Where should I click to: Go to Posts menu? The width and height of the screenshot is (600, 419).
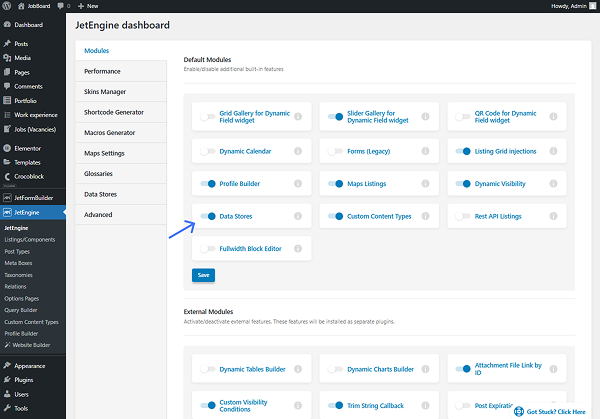coord(33,44)
